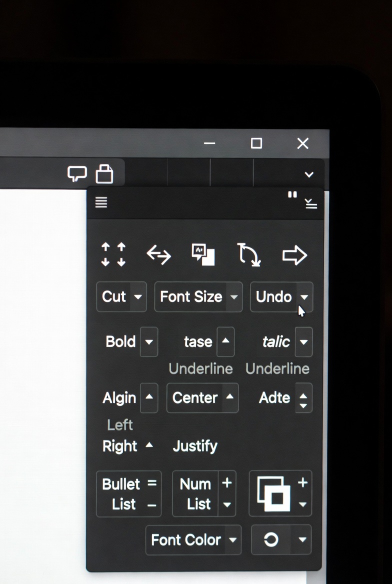Click the Bullet List button
This screenshot has width=392, height=584.
(x=121, y=494)
